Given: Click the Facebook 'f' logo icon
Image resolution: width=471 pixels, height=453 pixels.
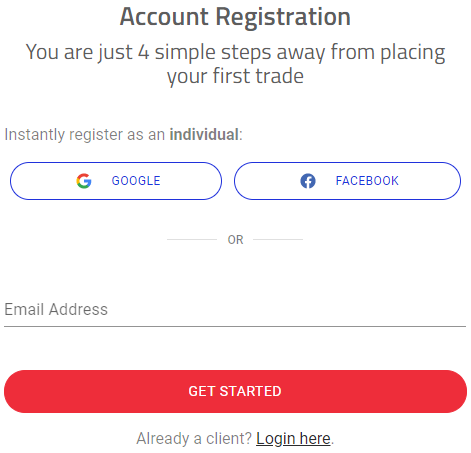Looking at the screenshot, I should click(308, 181).
